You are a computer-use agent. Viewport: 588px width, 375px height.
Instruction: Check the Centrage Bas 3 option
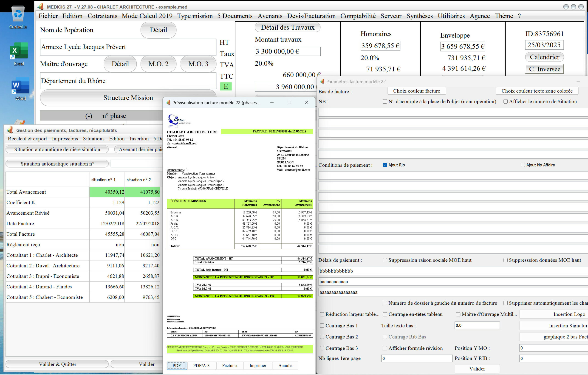point(322,348)
